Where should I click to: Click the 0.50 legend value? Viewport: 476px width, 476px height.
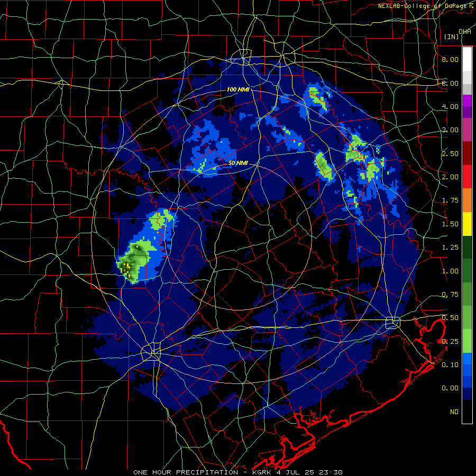450,318
